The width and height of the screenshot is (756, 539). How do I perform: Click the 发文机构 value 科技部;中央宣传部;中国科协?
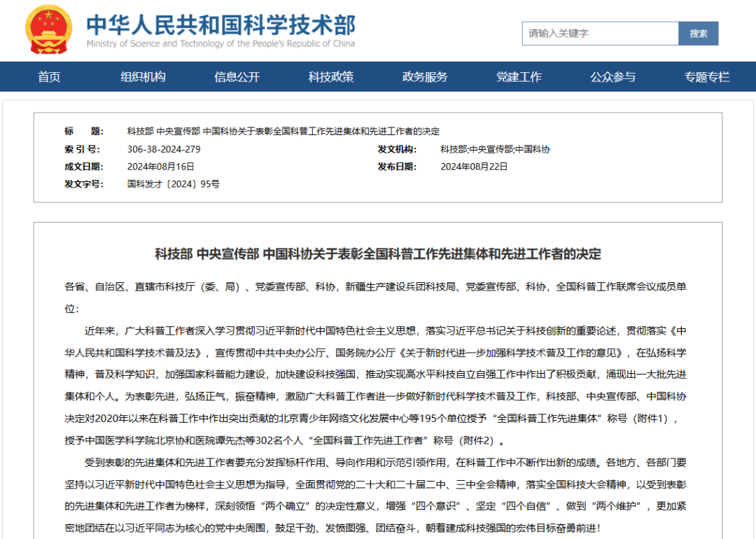tap(495, 149)
